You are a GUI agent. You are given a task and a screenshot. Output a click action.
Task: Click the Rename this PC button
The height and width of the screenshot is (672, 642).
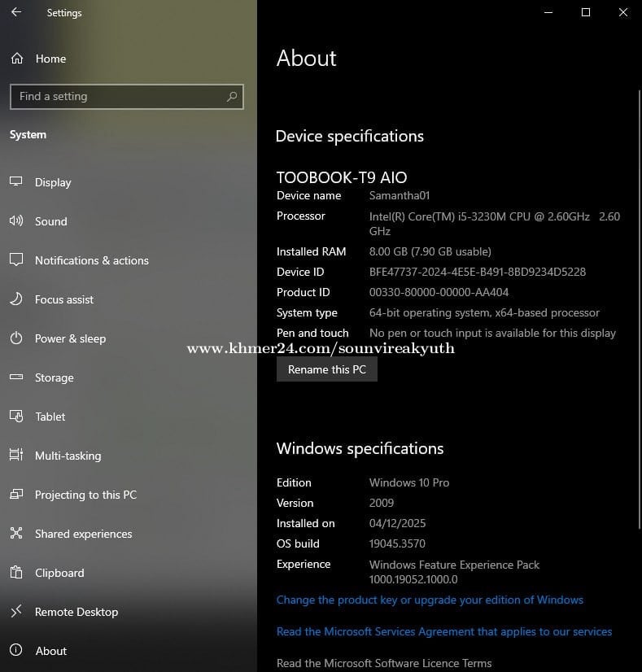click(327, 369)
